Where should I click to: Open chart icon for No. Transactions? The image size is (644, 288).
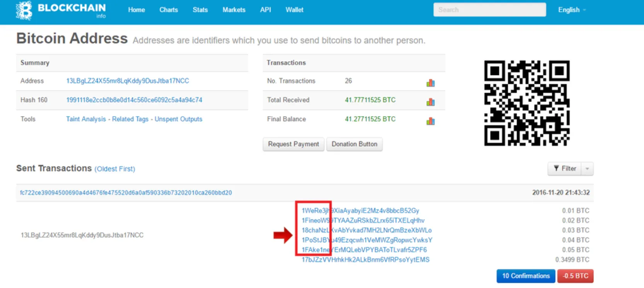pos(430,83)
